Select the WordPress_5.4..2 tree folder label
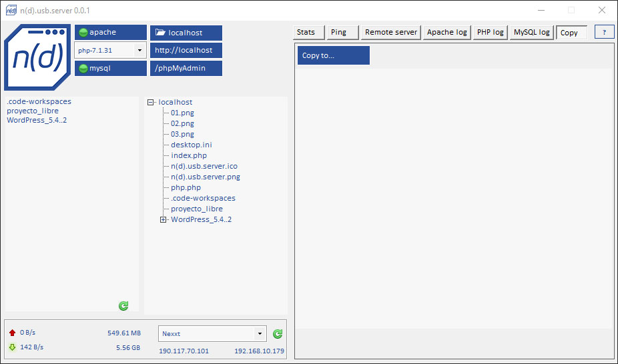The height and width of the screenshot is (364, 618). [201, 219]
